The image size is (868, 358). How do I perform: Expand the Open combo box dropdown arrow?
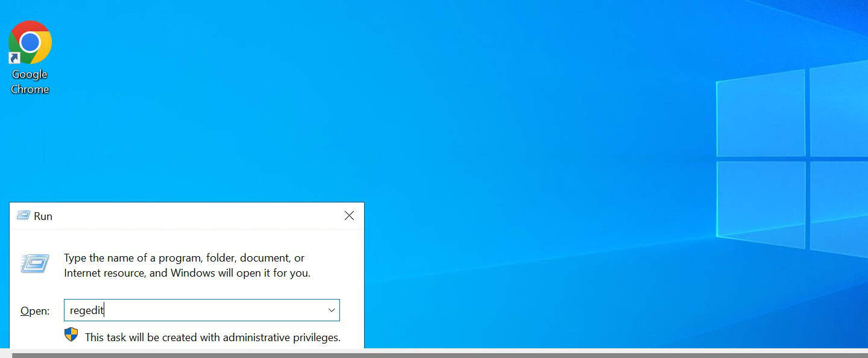(x=331, y=310)
